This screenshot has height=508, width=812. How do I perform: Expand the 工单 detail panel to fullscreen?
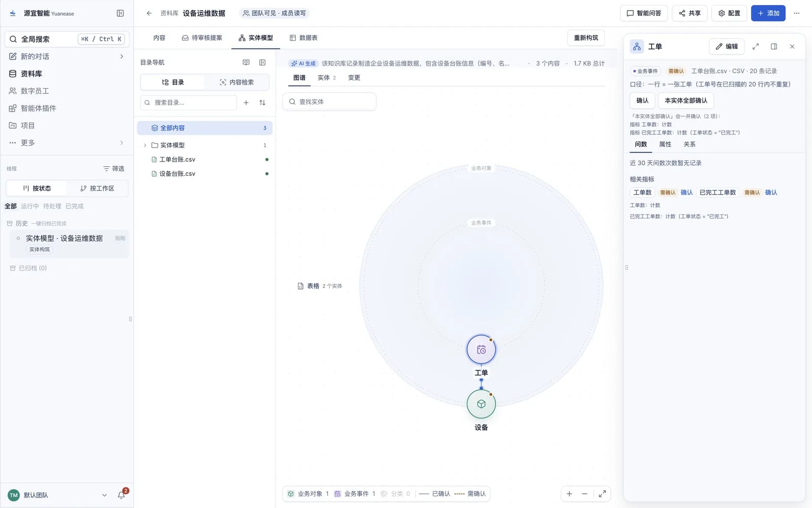pos(756,47)
